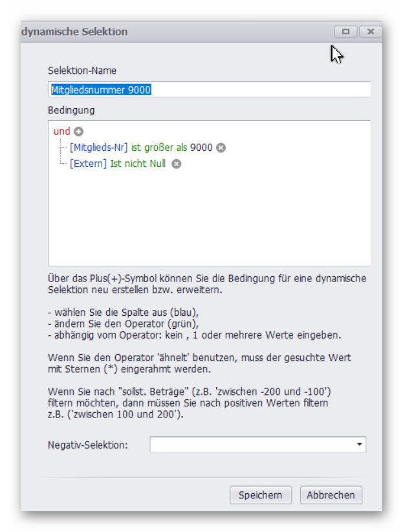Change the 'Ist nicht Null' operator
The width and height of the screenshot is (403, 532).
coord(137,164)
